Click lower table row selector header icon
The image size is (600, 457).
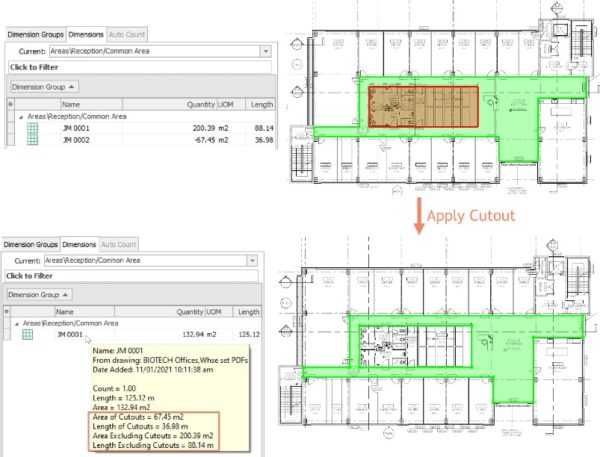click(7, 312)
